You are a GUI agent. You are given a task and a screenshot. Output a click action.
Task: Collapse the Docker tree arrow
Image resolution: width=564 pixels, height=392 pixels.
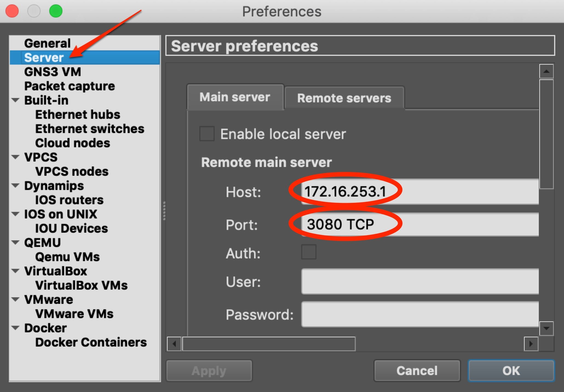pyautogui.click(x=16, y=328)
